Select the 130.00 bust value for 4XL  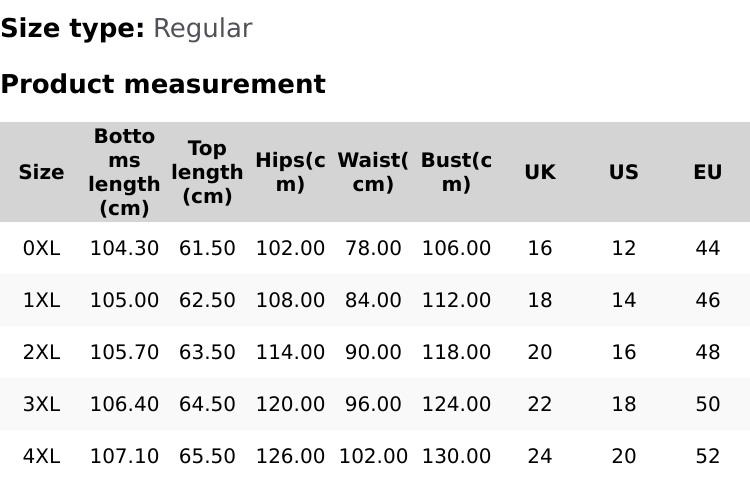coord(456,456)
